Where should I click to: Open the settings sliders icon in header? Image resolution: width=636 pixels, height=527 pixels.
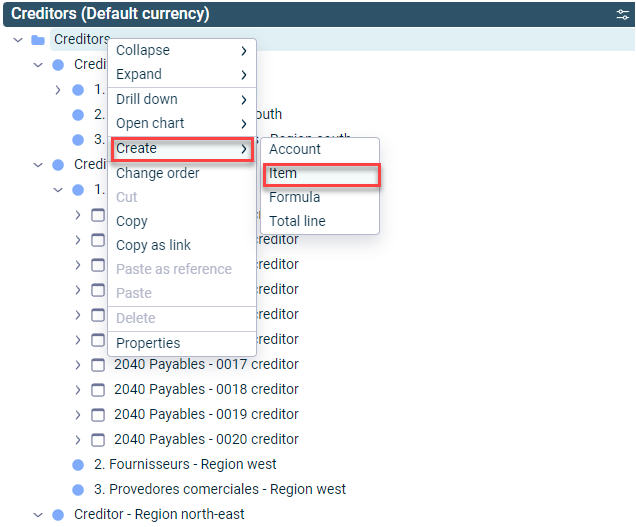coord(623,14)
